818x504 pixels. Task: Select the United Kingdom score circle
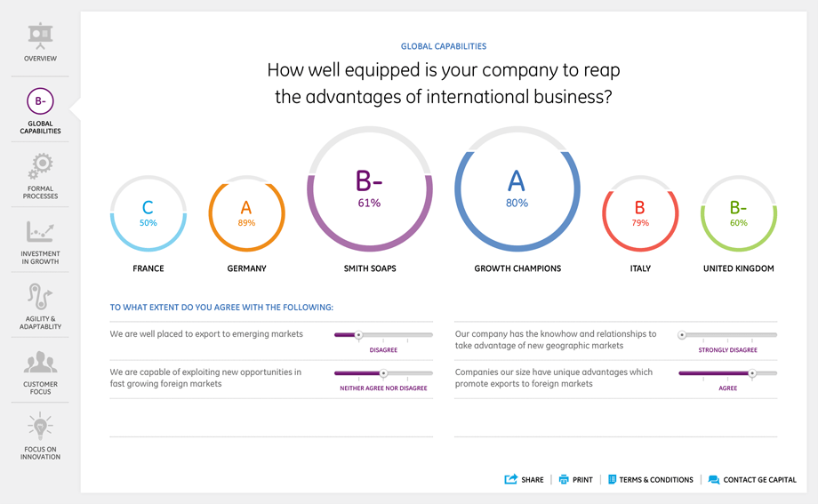coord(738,214)
